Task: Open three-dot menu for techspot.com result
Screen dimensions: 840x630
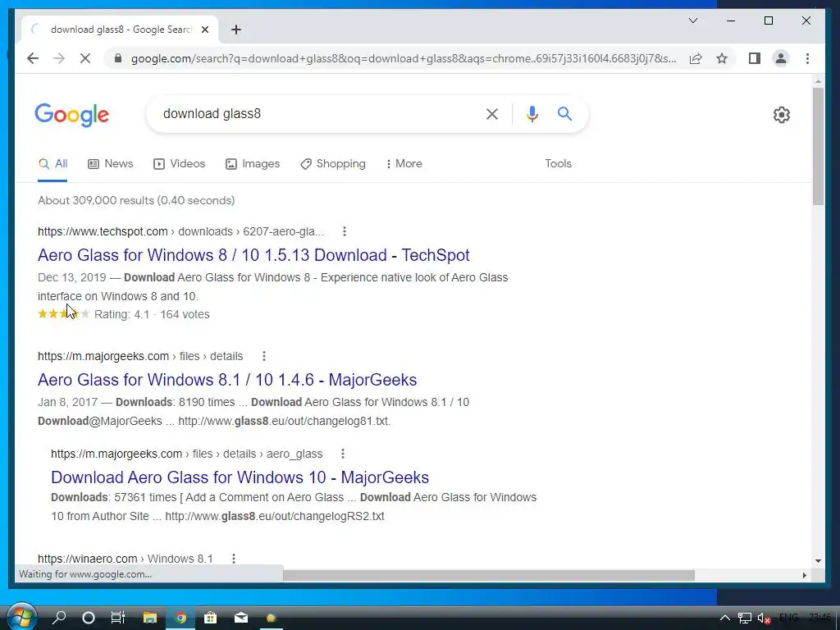Action: pyautogui.click(x=344, y=231)
